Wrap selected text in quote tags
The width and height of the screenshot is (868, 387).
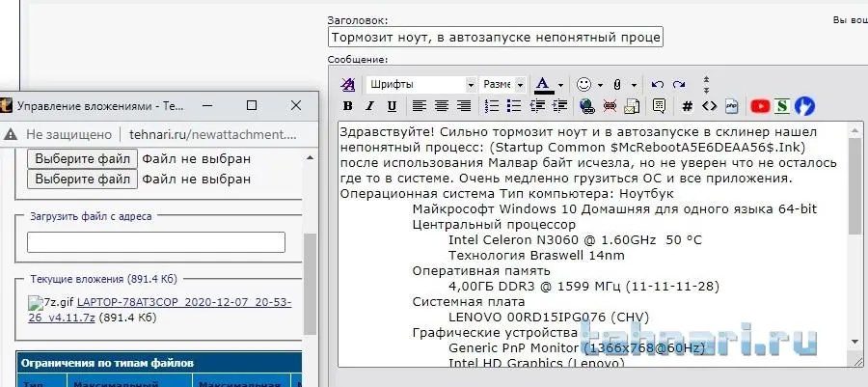pyautogui.click(x=659, y=106)
